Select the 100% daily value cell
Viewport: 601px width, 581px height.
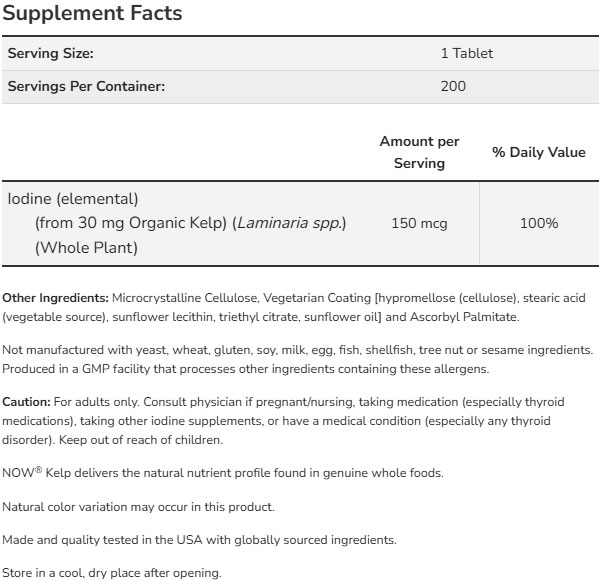point(539,223)
